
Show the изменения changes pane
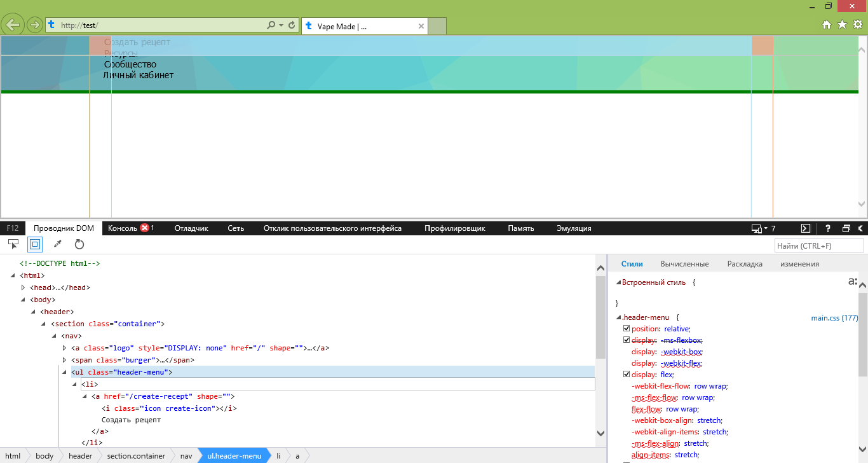click(x=799, y=264)
